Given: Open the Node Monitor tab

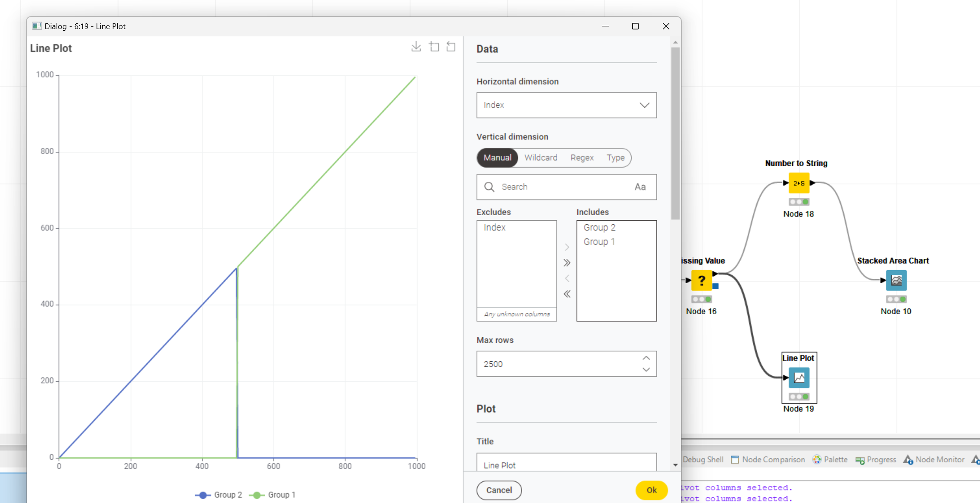Looking at the screenshot, I should coord(934,460).
